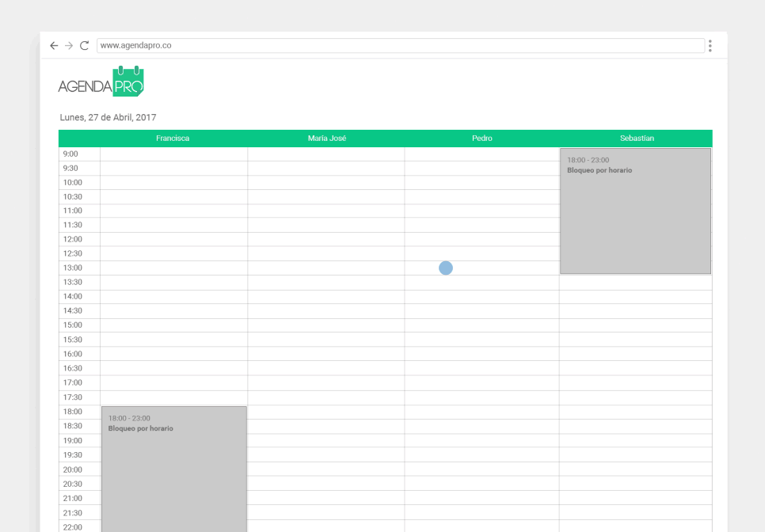Select the Sebastían column header
The width and height of the screenshot is (765, 532).
(637, 139)
